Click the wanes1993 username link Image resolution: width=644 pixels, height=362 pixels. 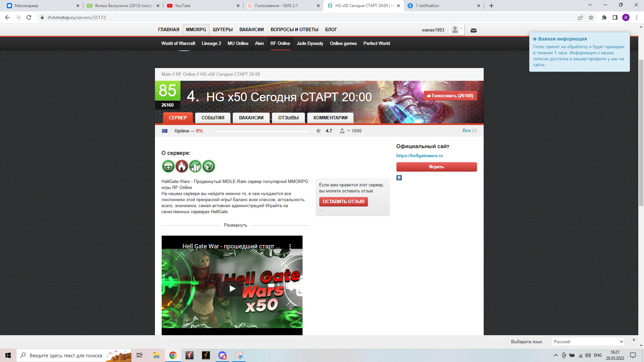[433, 30]
